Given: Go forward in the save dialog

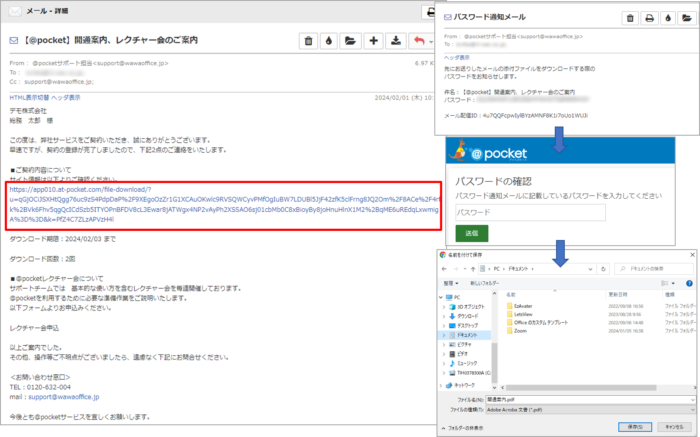Looking at the screenshot, I should [x=456, y=269].
